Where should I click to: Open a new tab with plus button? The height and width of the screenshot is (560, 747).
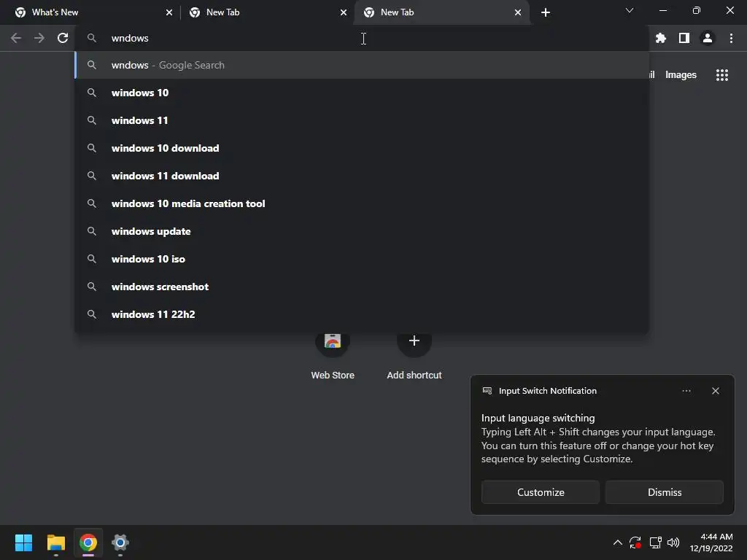click(x=546, y=12)
